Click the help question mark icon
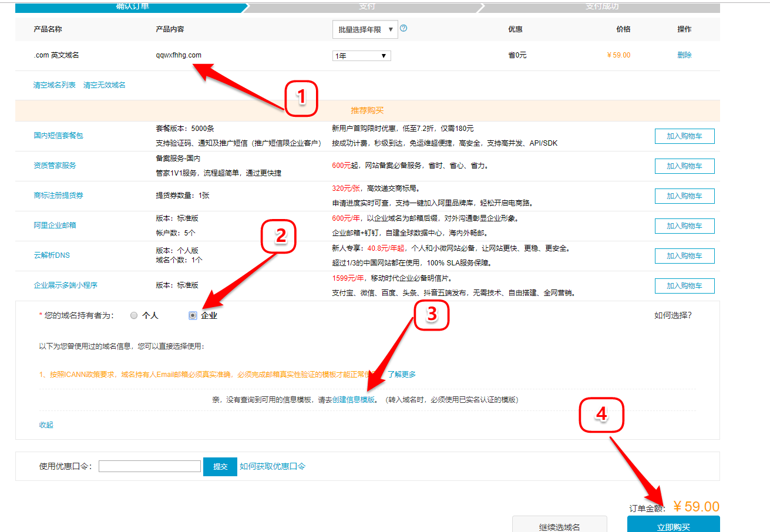 click(404, 28)
